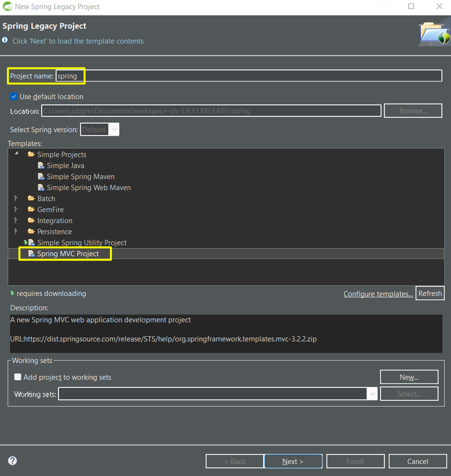
Task: Click the GemFire folder icon
Action: (31, 209)
